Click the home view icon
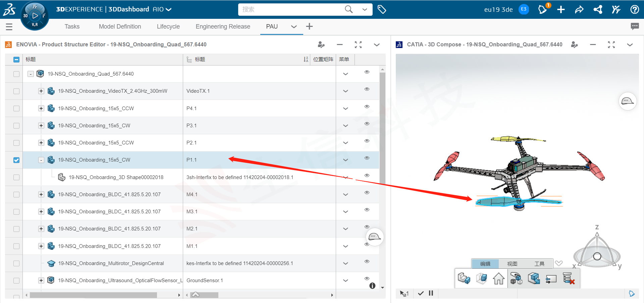This screenshot has width=644, height=303. pyautogui.click(x=499, y=278)
